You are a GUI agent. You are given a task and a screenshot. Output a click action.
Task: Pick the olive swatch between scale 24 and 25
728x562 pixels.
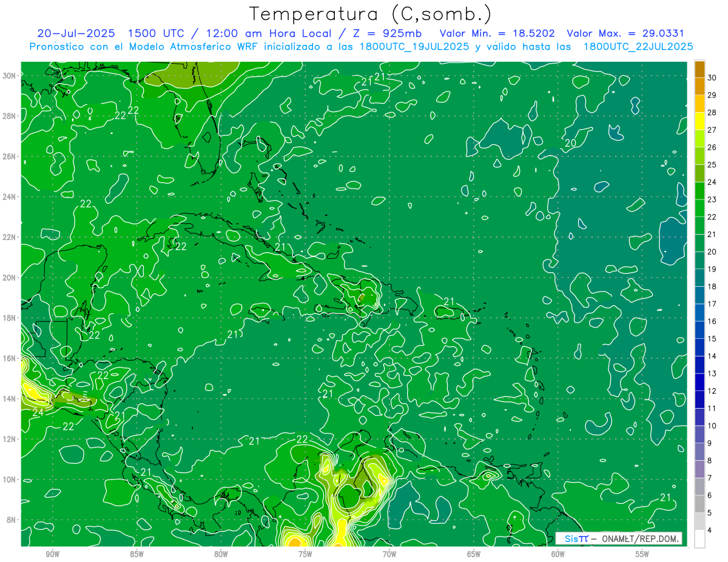pyautogui.click(x=700, y=173)
